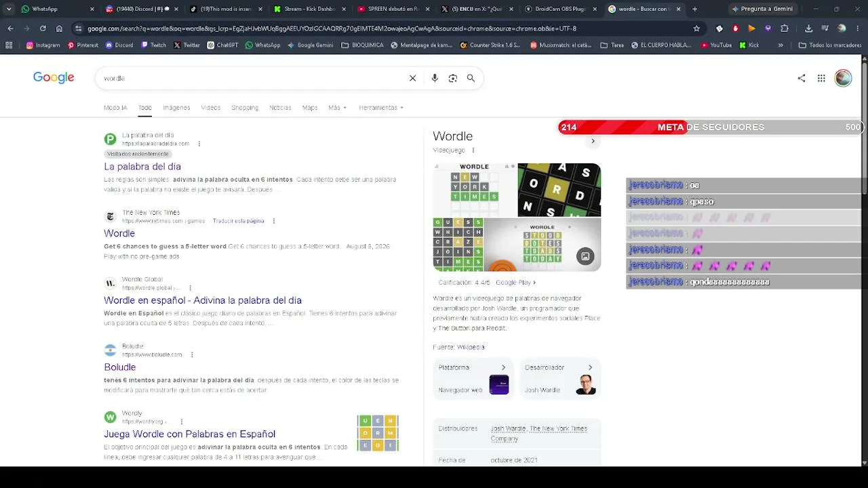868x488 pixels.
Task: Open the Pinterest bookmark
Action: click(83, 45)
